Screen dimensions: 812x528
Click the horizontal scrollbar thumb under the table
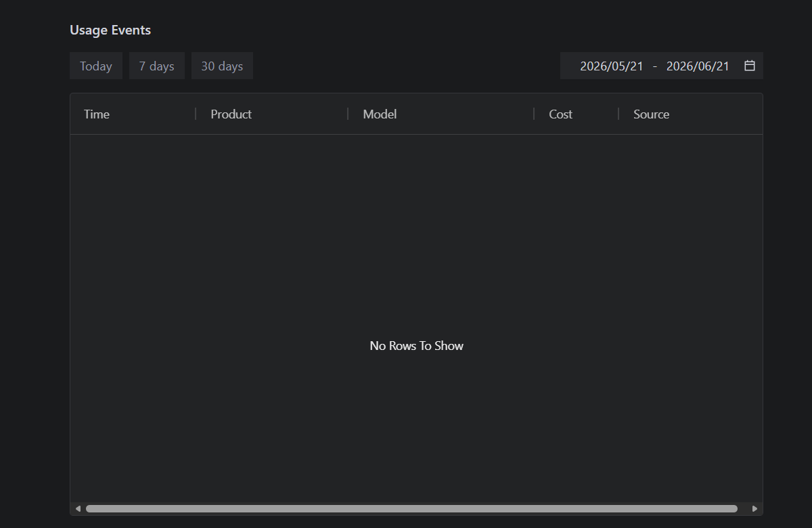click(411, 508)
